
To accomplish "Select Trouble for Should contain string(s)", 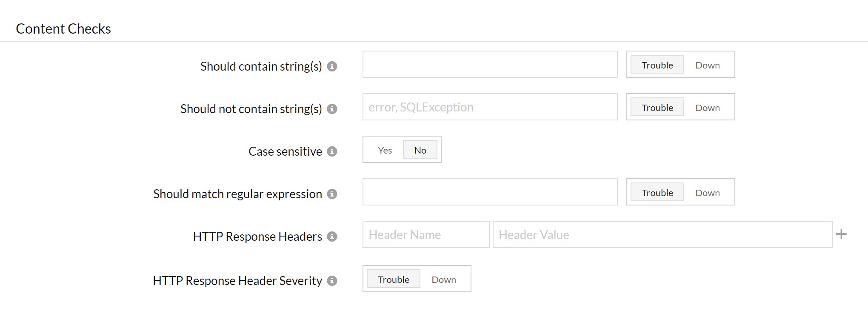I will coord(657,65).
